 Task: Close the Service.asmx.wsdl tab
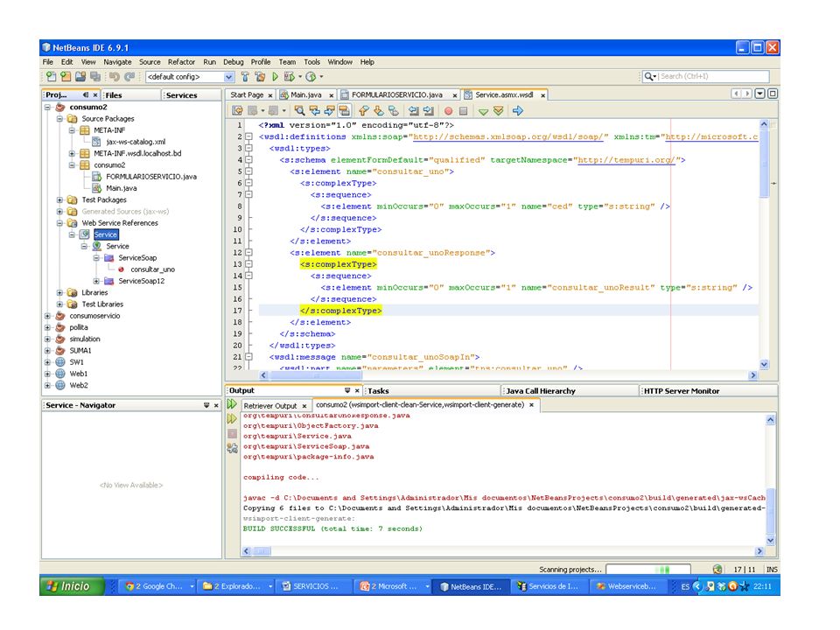coord(542,95)
